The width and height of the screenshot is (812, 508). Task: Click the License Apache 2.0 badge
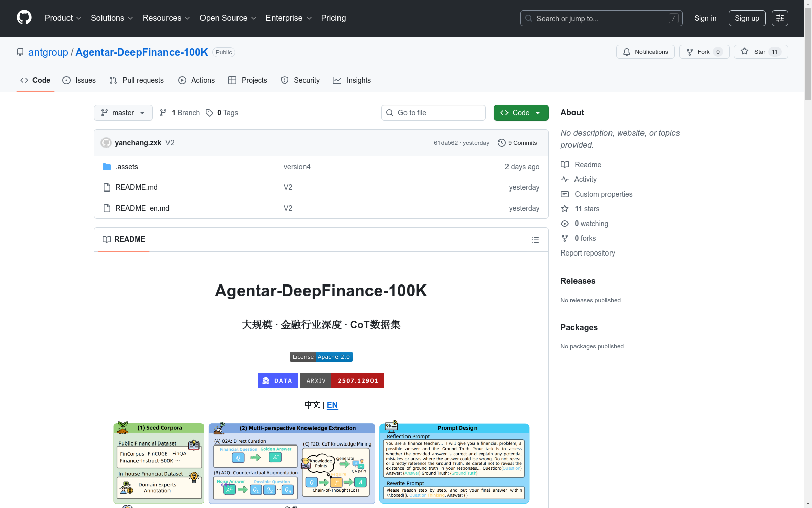click(x=321, y=357)
